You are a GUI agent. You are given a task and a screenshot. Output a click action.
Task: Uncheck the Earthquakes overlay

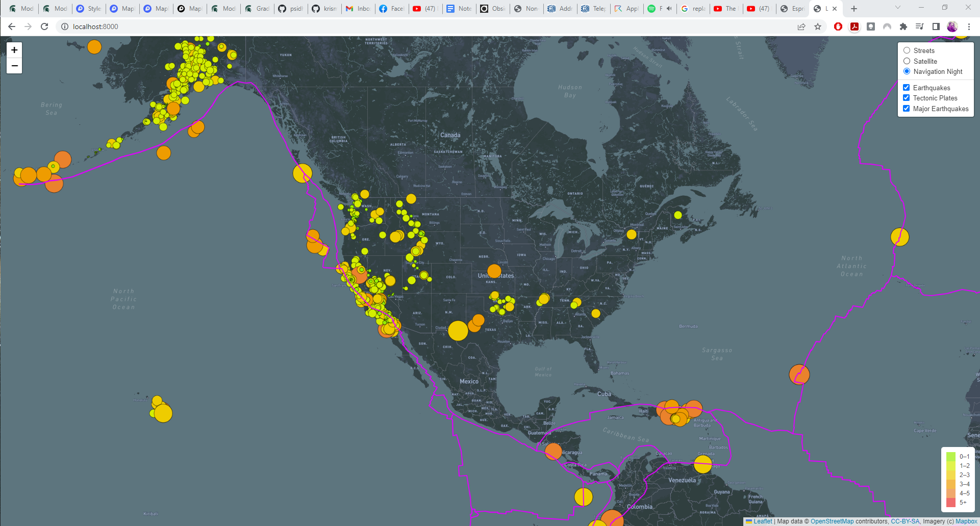pyautogui.click(x=907, y=88)
